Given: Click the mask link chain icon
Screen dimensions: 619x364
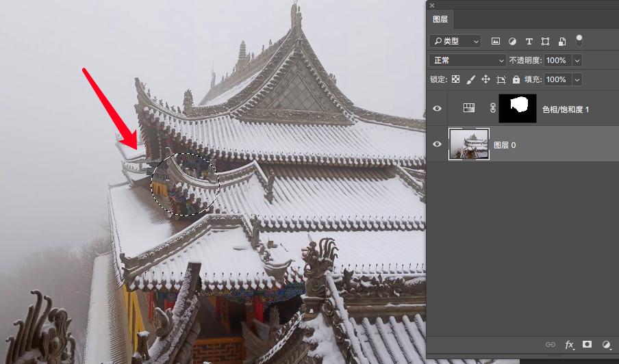Looking at the screenshot, I should [493, 108].
